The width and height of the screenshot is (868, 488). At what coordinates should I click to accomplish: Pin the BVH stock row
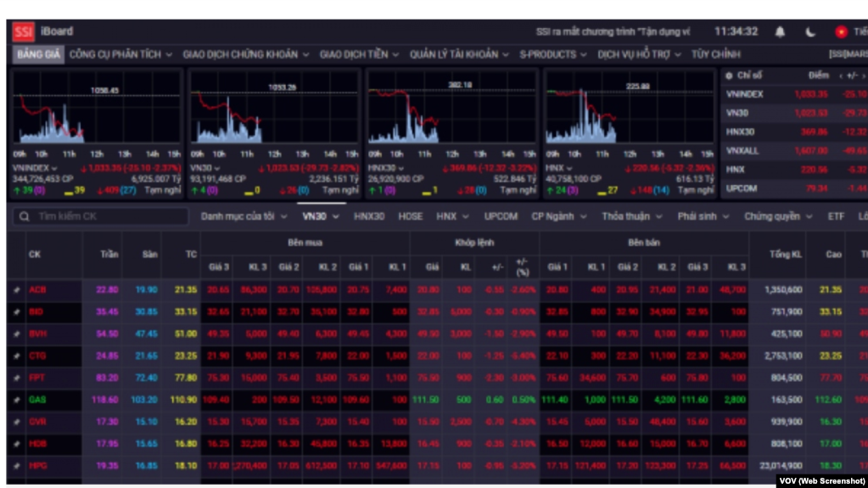click(17, 334)
